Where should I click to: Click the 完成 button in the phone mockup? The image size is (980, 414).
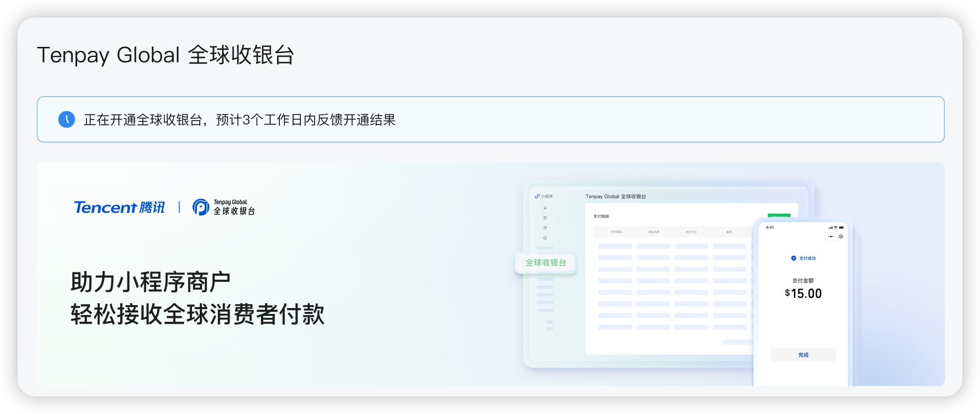[x=803, y=355]
